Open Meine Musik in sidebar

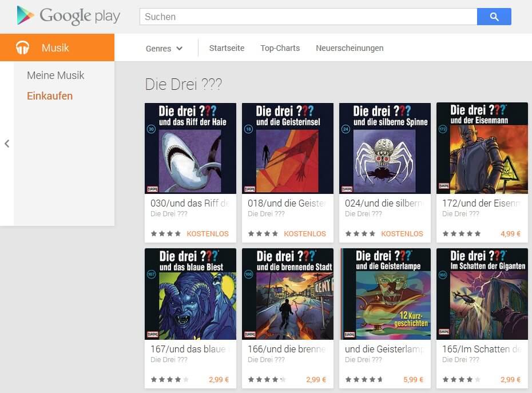pos(55,76)
